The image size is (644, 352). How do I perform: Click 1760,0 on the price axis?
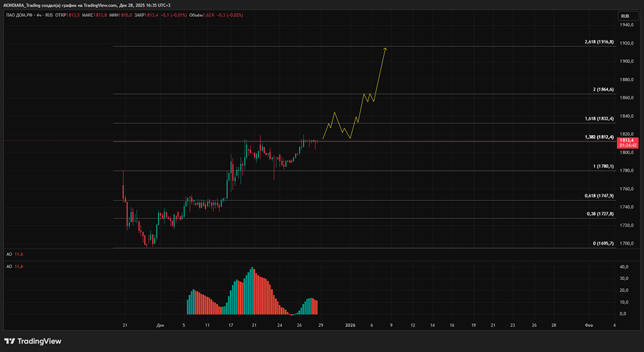[x=627, y=189]
